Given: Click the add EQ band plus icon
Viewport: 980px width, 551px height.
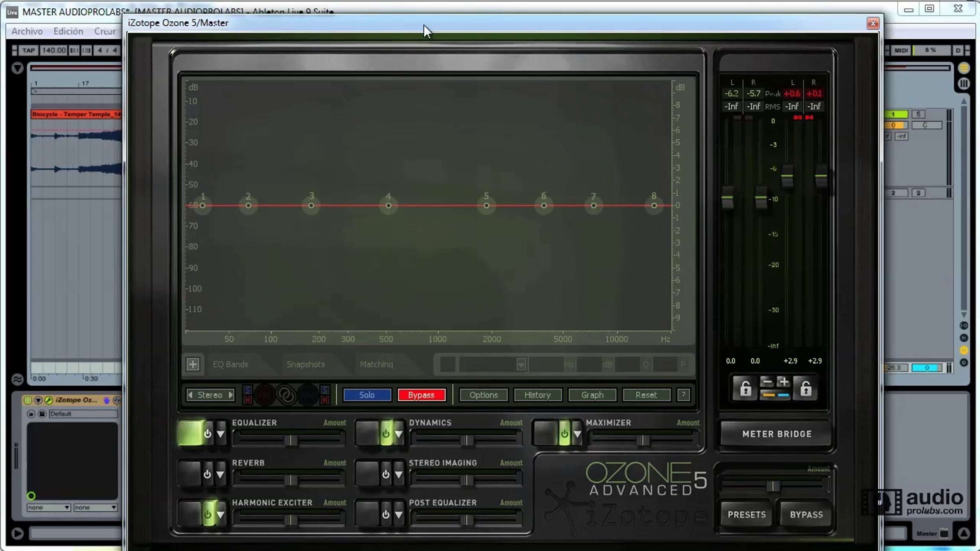Looking at the screenshot, I should [x=193, y=364].
